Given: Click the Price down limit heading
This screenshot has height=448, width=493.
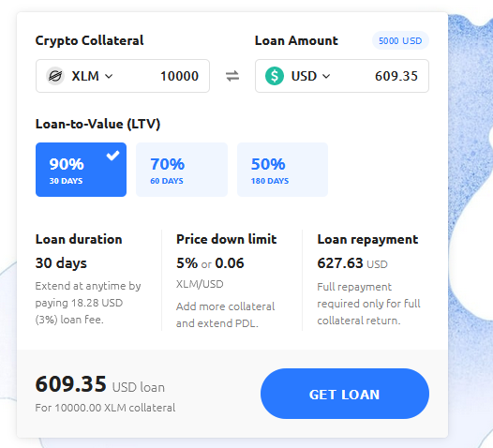Looking at the screenshot, I should tap(227, 239).
